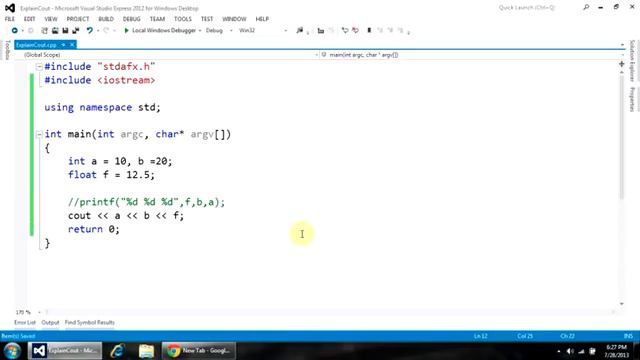Expand the Properties side tab

coord(632,99)
